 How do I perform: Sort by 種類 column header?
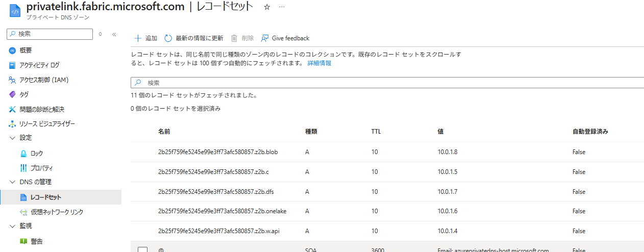[x=311, y=131]
